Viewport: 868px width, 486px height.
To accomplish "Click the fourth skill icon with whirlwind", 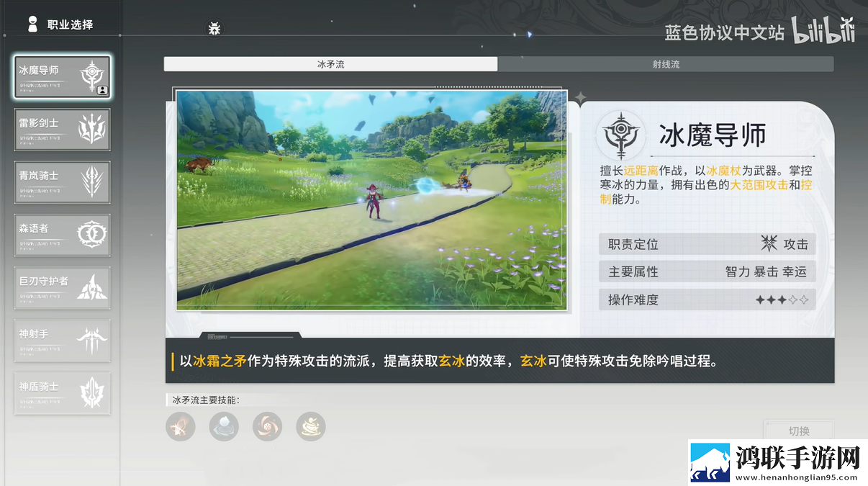I will [311, 427].
